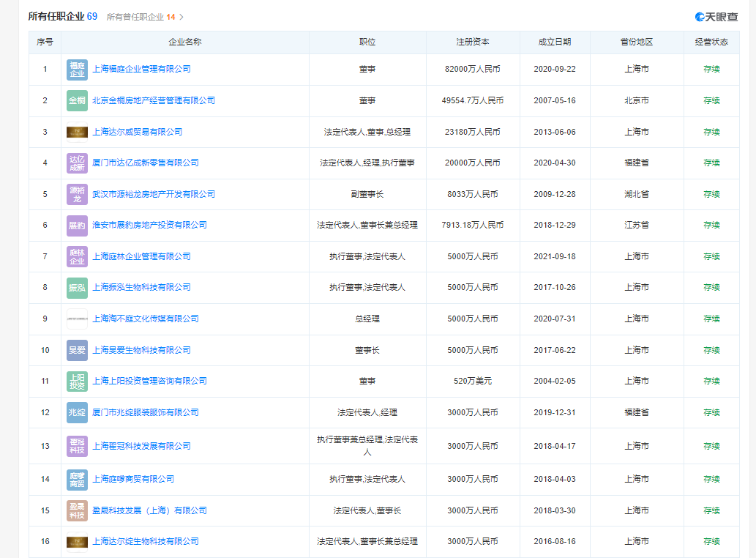756x558 pixels.
Task: Click the 福庭企业 company logo icon
Action: [x=77, y=69]
